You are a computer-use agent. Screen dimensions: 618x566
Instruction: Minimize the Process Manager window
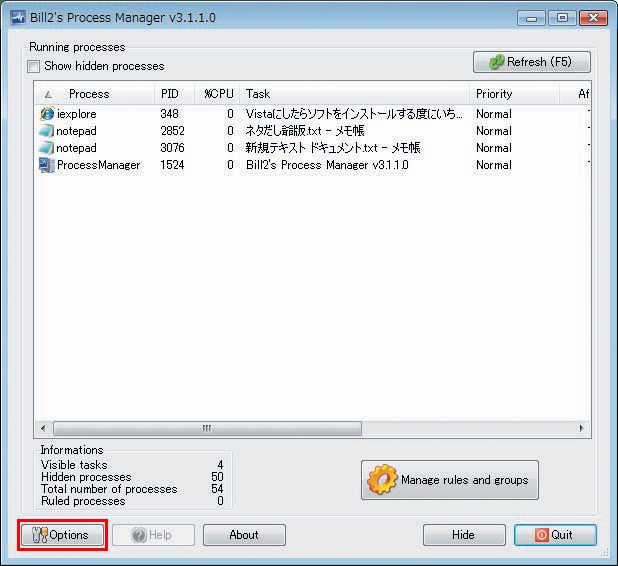(x=531, y=18)
